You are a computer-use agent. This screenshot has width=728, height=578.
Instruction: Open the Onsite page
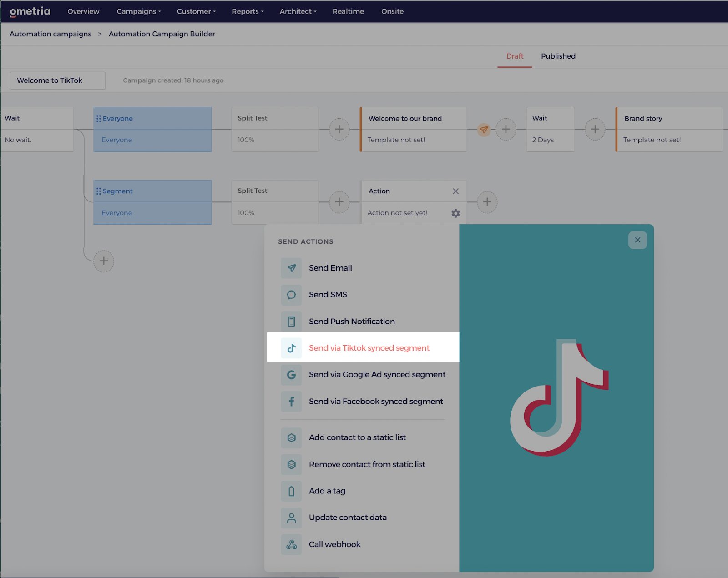392,11
